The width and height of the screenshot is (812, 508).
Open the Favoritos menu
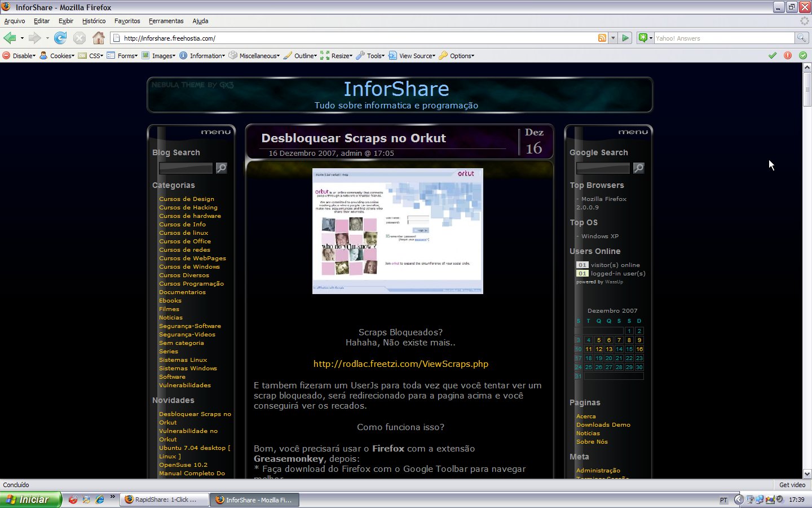[127, 21]
